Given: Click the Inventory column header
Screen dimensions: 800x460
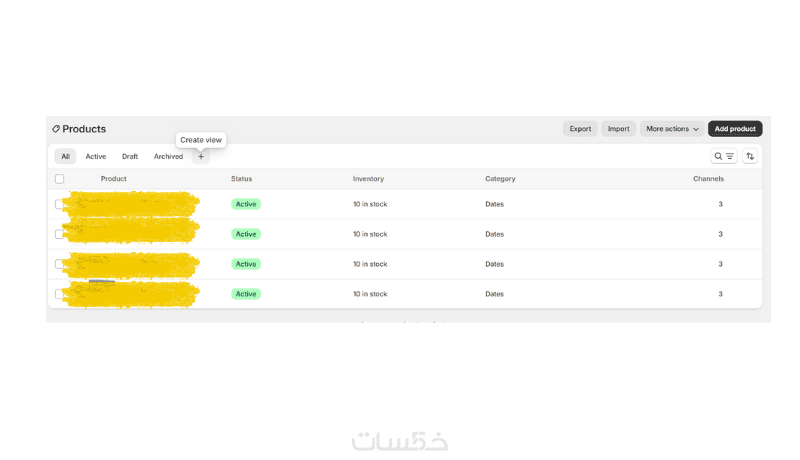Looking at the screenshot, I should pos(368,179).
